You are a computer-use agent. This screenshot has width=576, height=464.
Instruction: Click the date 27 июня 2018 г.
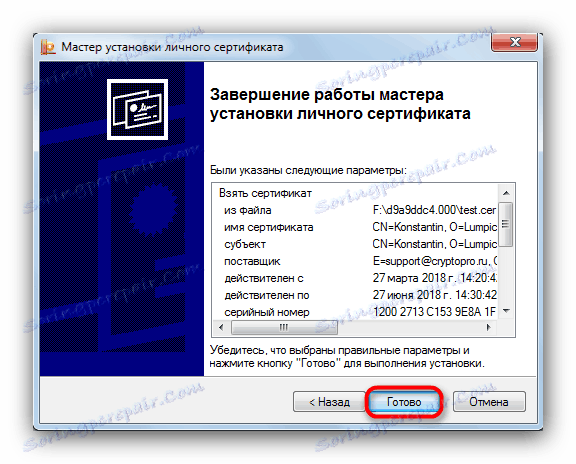coord(435,295)
